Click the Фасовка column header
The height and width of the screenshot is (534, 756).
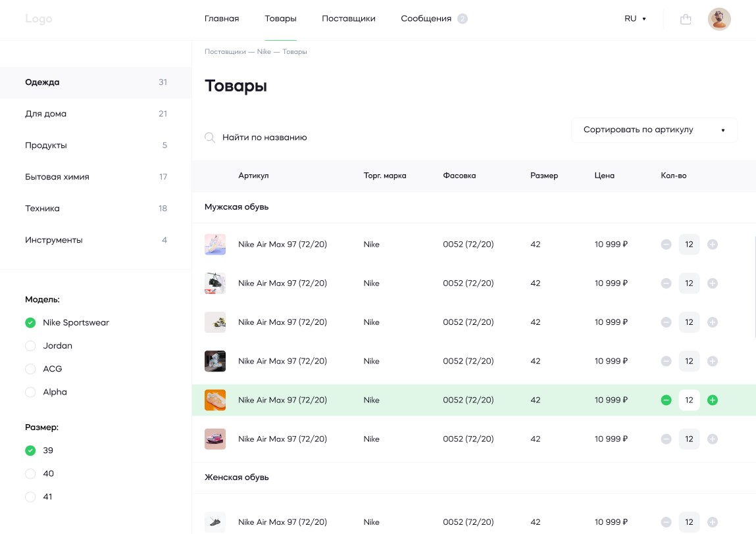click(x=459, y=176)
